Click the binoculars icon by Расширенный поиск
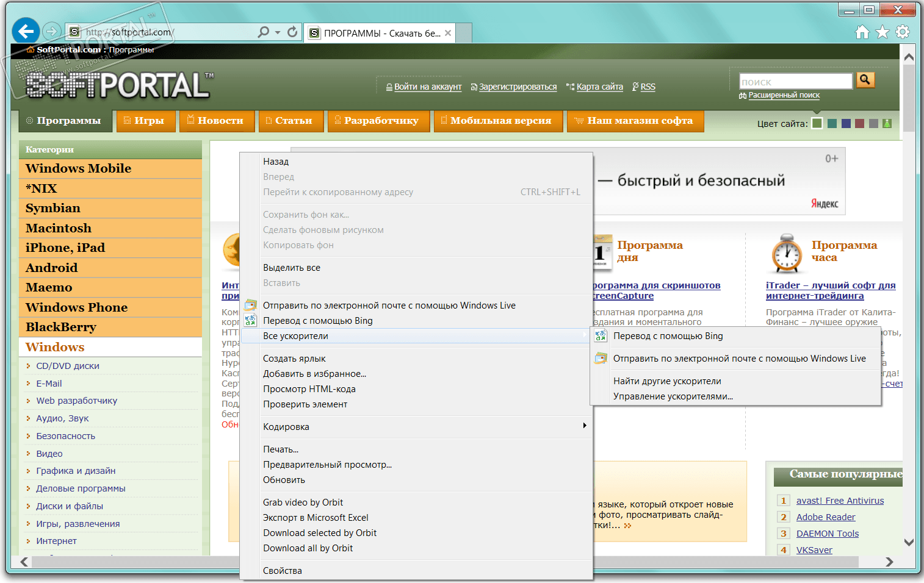The image size is (924, 583). pos(743,96)
